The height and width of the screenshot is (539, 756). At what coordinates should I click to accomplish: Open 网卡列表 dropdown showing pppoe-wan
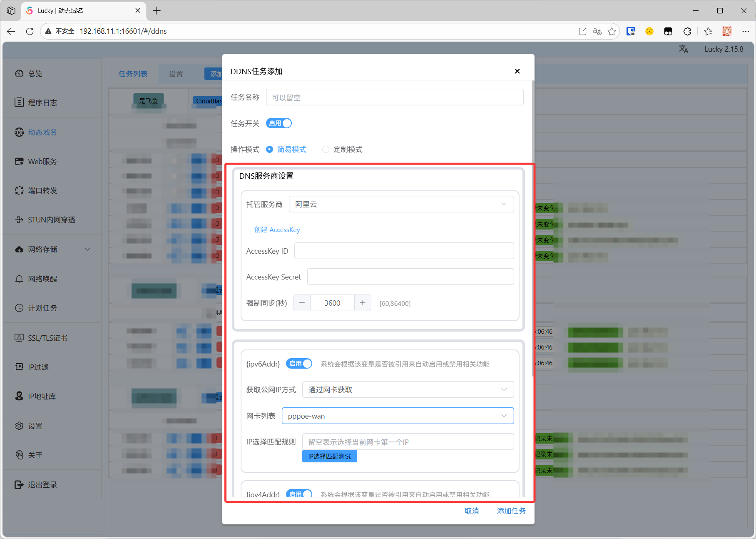click(398, 416)
